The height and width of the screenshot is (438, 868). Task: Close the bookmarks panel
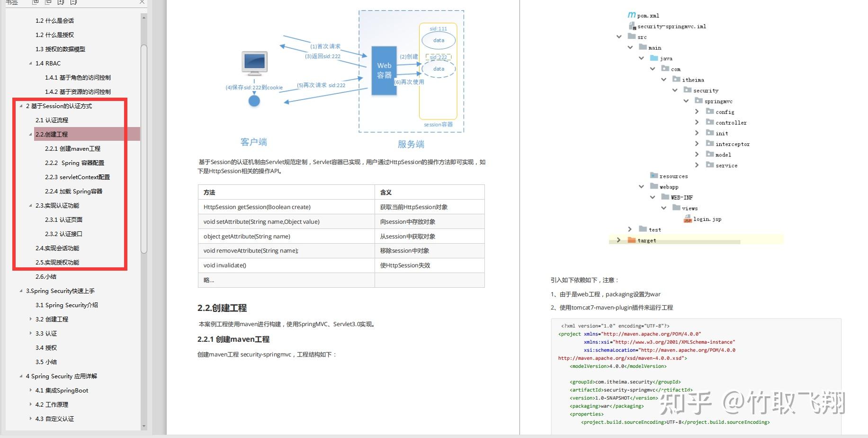click(142, 2)
